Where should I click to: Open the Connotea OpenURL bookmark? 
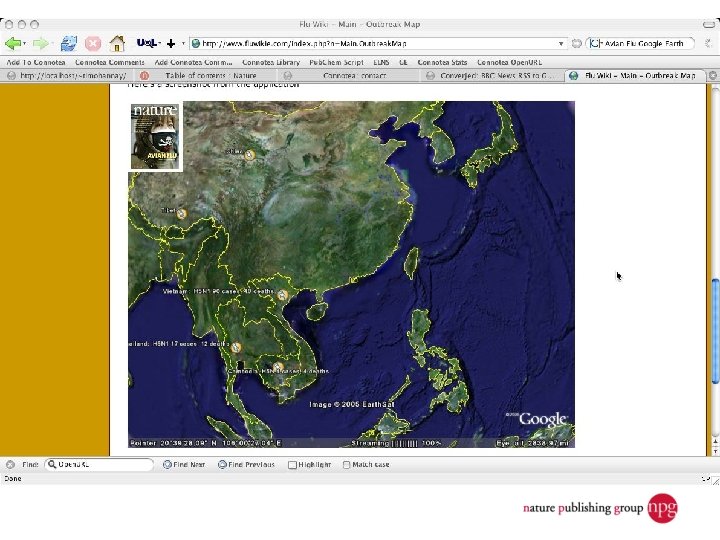[509, 62]
